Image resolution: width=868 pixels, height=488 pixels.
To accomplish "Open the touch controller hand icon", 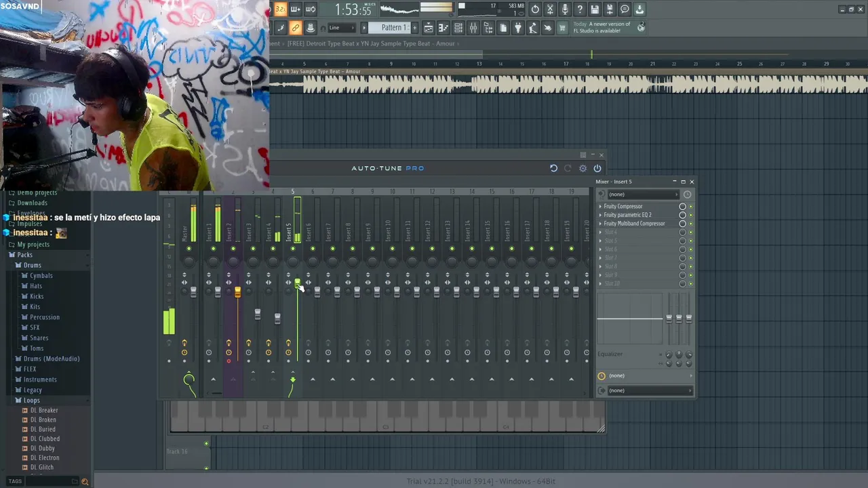I will 548,28.
